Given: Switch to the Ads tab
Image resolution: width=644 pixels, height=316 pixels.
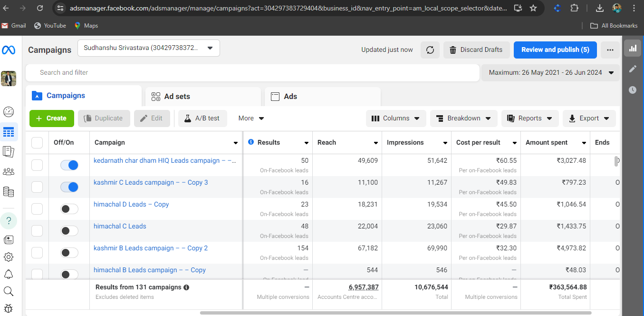Looking at the screenshot, I should pos(322,97).
